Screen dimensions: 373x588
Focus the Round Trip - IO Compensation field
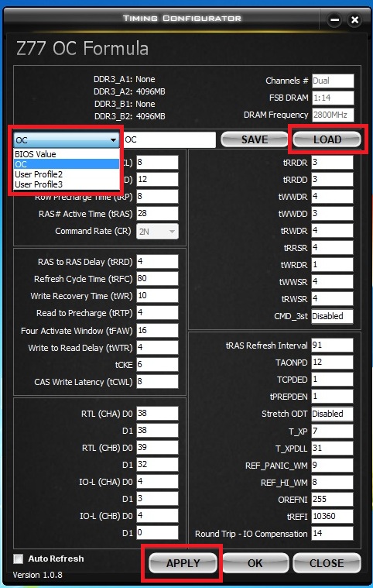[332, 533]
